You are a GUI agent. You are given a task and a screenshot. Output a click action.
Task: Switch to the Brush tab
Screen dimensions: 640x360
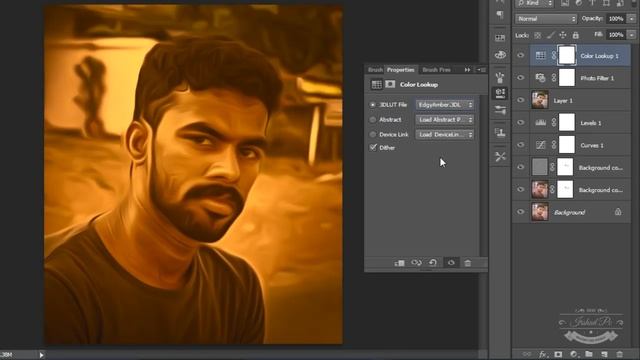(x=375, y=70)
